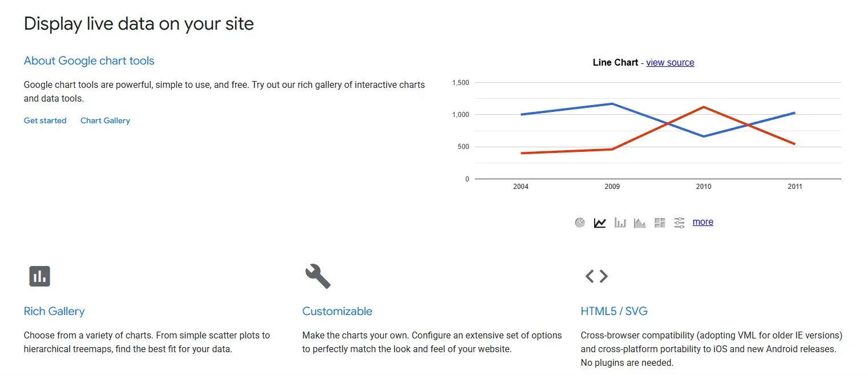The width and height of the screenshot is (868, 375).
Task: Visit the Chart Gallery link
Action: click(x=105, y=120)
